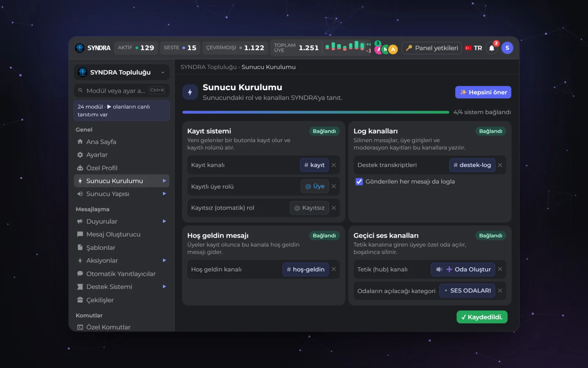Remove the SES ODALARI category selection
Image resolution: width=588 pixels, height=368 pixels.
500,290
